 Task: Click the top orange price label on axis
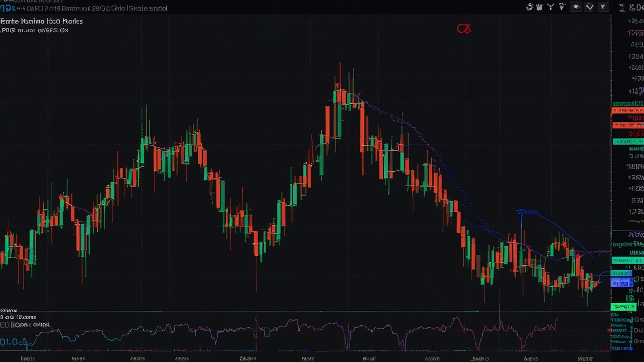coord(627,110)
